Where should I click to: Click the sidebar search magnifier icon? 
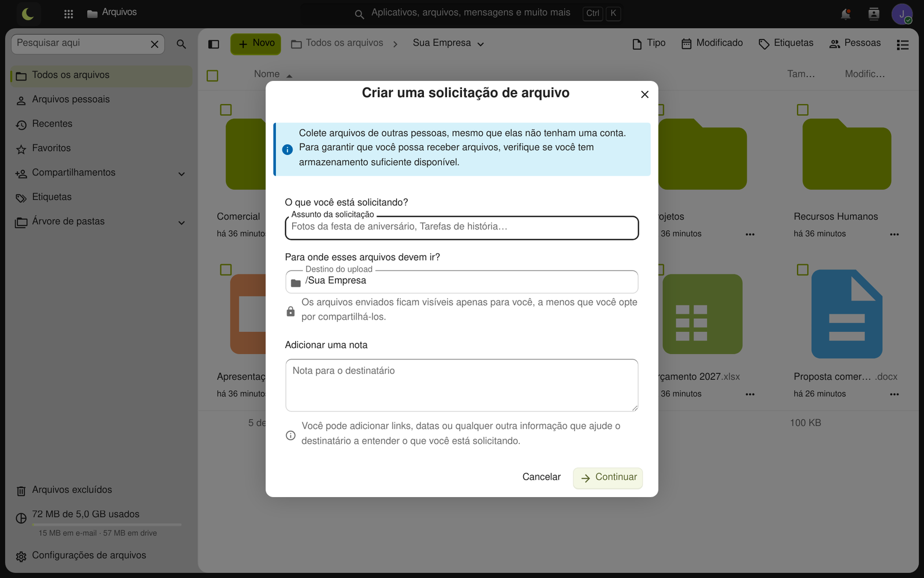pos(181,44)
